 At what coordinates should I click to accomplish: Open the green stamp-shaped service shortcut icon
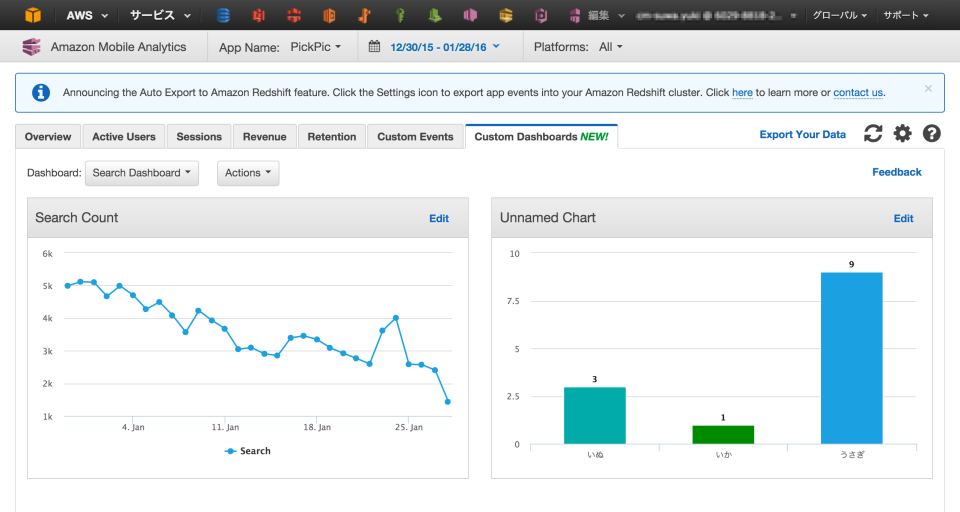(435, 15)
